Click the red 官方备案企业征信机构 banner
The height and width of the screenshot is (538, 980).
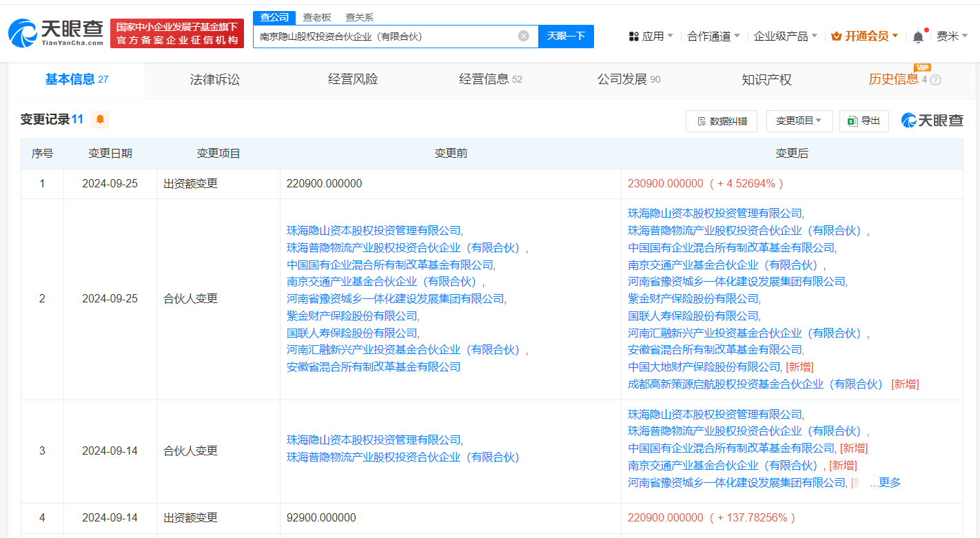pyautogui.click(x=177, y=34)
